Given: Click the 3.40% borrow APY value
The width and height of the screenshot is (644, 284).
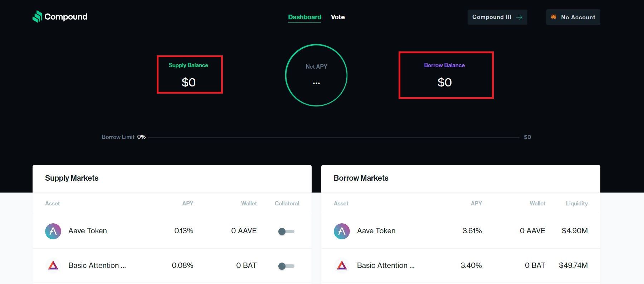Looking at the screenshot, I should click(471, 265).
